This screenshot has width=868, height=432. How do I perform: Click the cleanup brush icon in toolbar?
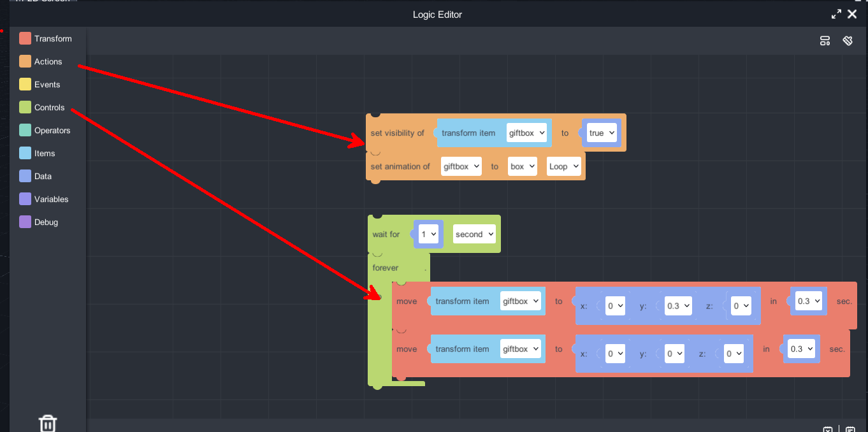[x=848, y=41]
